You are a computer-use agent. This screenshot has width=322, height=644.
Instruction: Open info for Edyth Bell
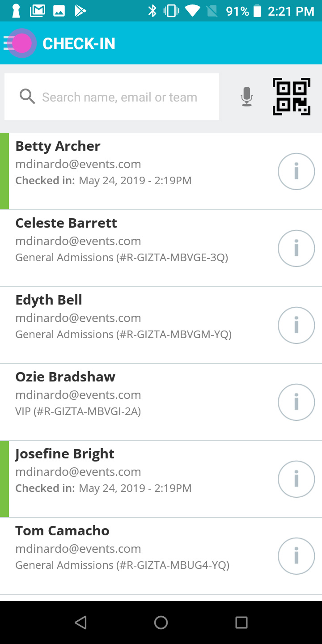tap(296, 325)
